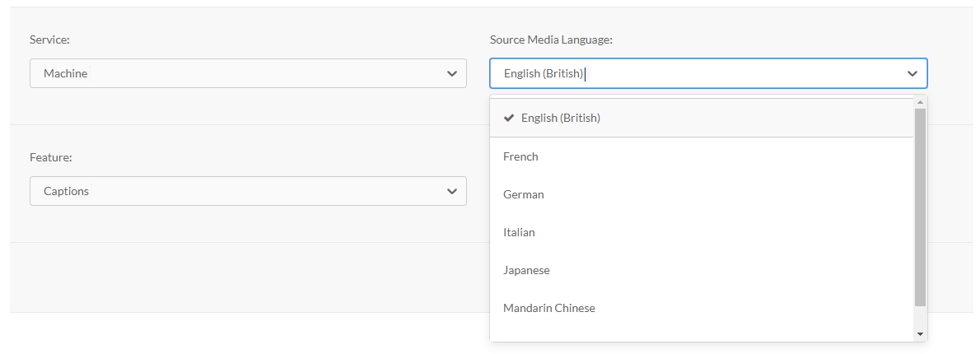Viewport: 980px width, 354px height.
Task: Select Japanese from the language options
Action: click(x=526, y=270)
